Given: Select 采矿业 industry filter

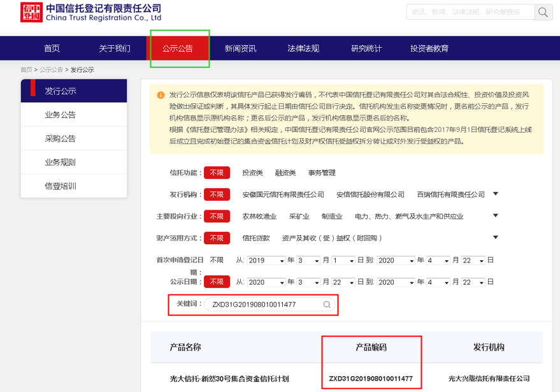Looking at the screenshot, I should pyautogui.click(x=299, y=216).
